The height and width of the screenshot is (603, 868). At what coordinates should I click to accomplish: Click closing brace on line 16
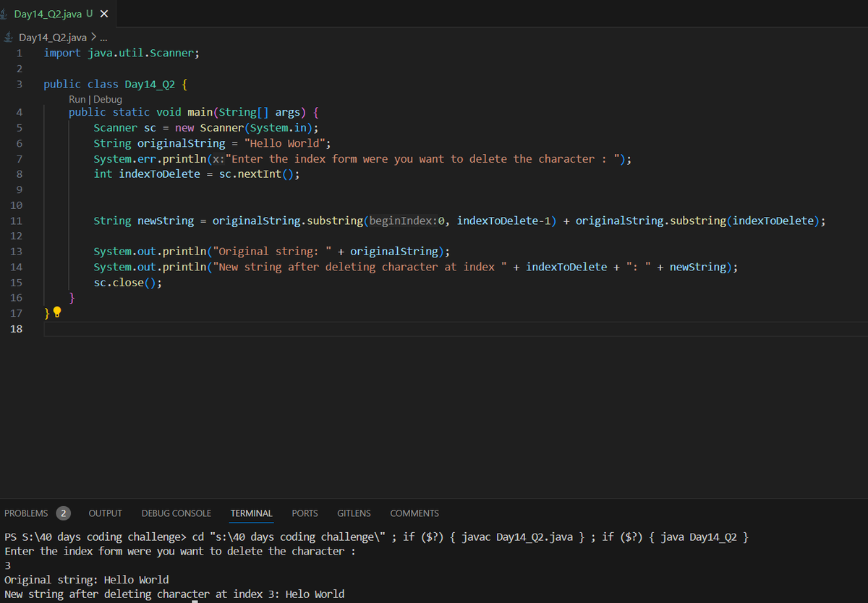pyautogui.click(x=72, y=298)
